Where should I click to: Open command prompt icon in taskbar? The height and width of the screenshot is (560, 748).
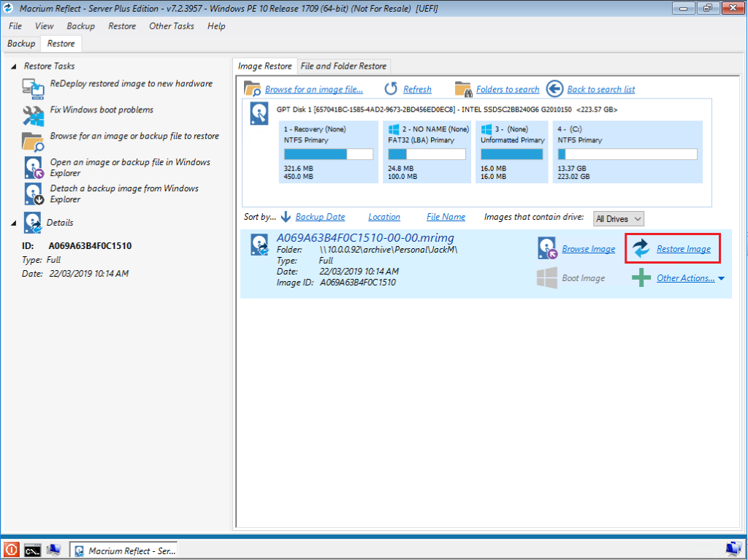tap(32, 550)
